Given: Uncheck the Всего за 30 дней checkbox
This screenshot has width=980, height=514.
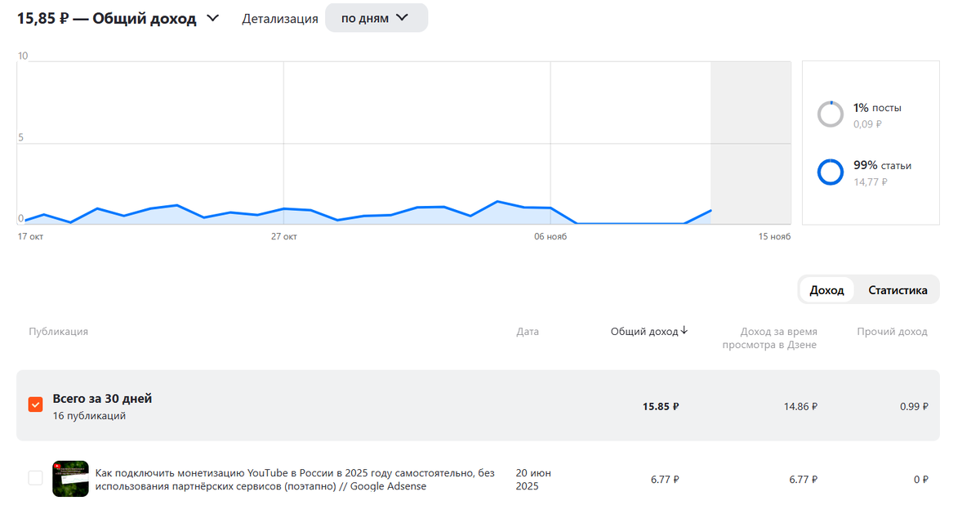Looking at the screenshot, I should coord(35,404).
